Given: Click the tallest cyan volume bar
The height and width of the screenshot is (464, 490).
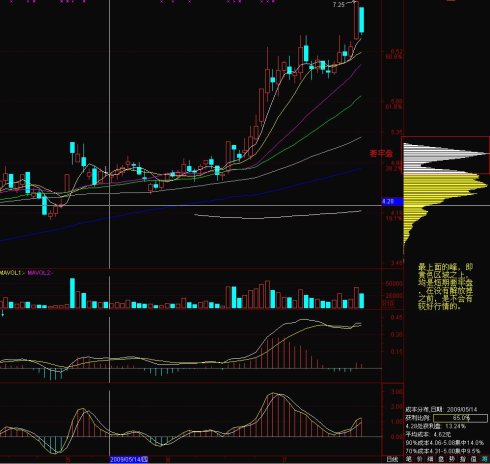Looking at the screenshot, I should [72, 293].
